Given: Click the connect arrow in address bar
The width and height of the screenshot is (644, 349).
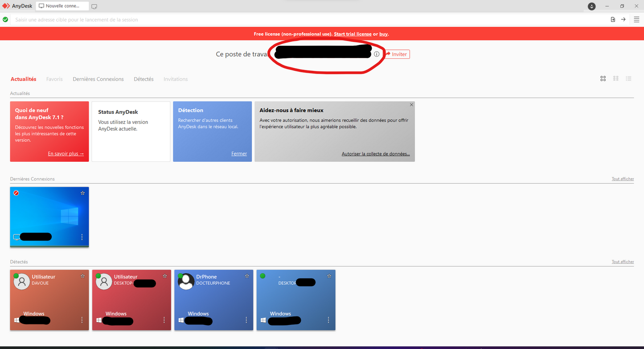Looking at the screenshot, I should (623, 20).
